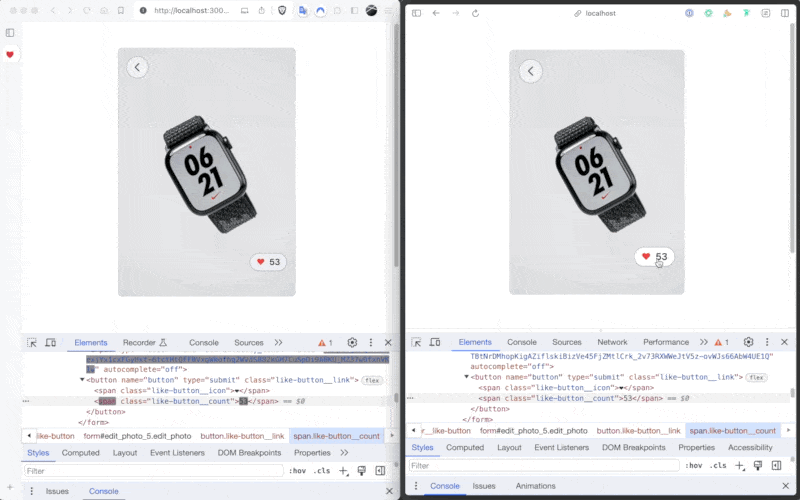Show more tabs chevron in right DevTools top bar

(704, 342)
